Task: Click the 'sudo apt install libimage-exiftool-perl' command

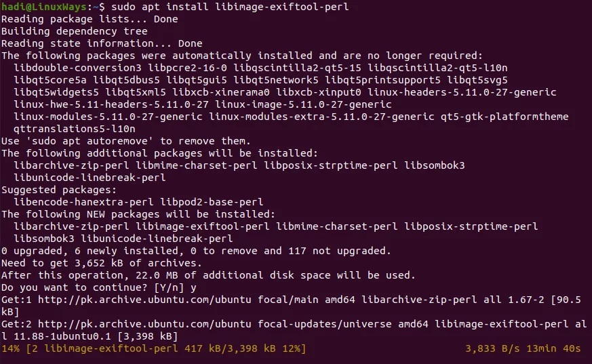Action: point(230,7)
